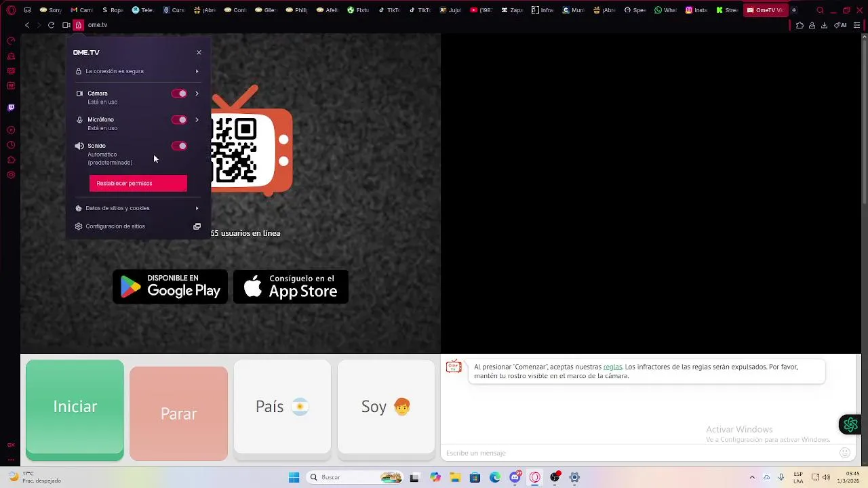Open Microsoft Edge from the taskbar
The height and width of the screenshot is (488, 868).
(x=495, y=478)
